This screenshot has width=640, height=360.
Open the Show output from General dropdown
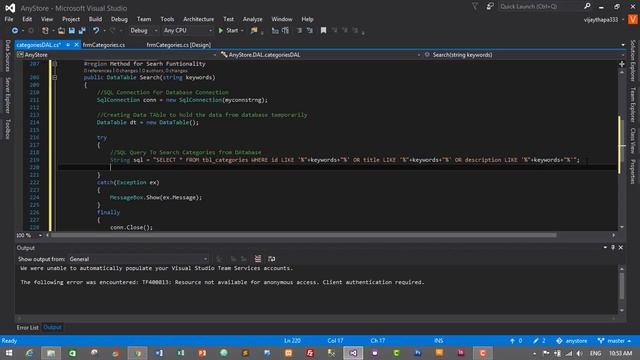(x=138, y=259)
